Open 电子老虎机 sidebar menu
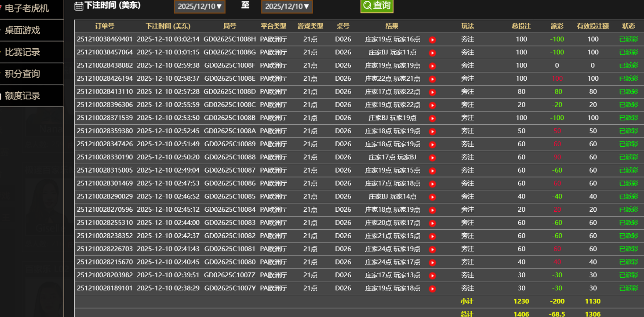 pos(27,8)
